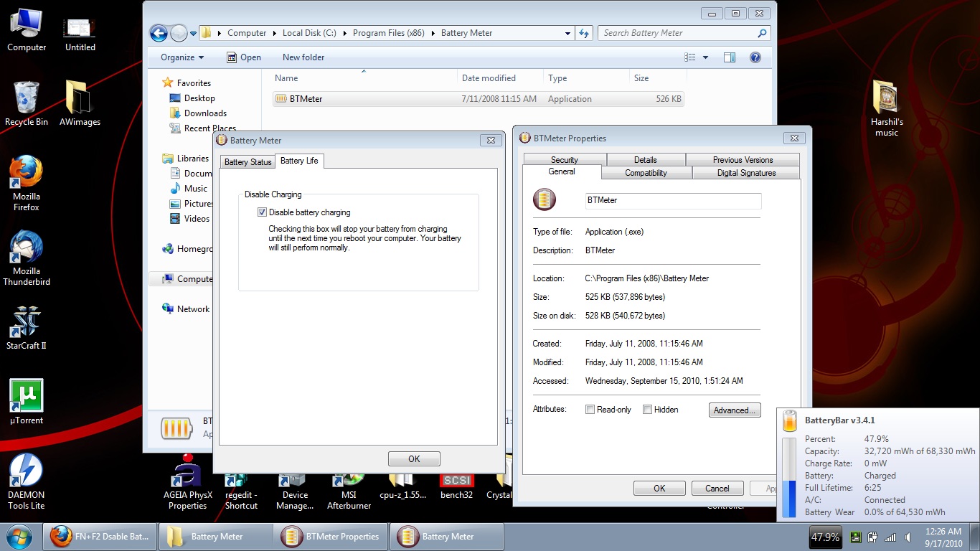Screen dimensions: 980x551
Task: Open the power plug tray icon
Action: pyautogui.click(x=873, y=537)
